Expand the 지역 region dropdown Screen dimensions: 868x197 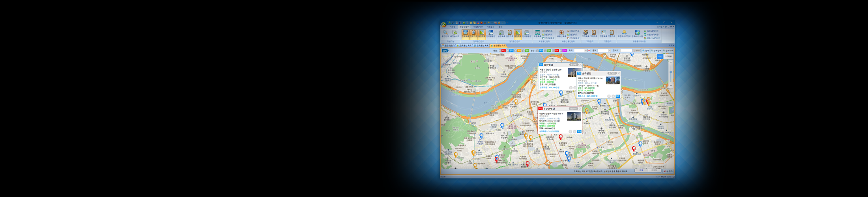click(586, 50)
